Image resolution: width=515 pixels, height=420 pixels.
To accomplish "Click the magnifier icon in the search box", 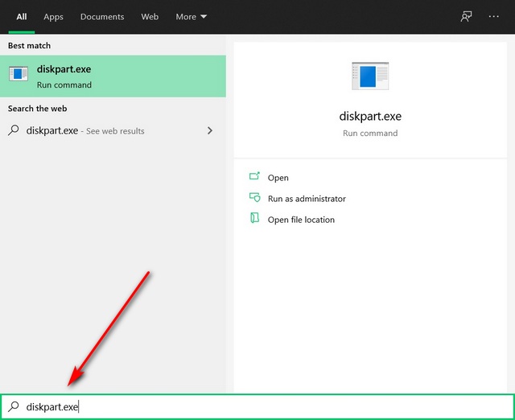I will [x=14, y=407].
